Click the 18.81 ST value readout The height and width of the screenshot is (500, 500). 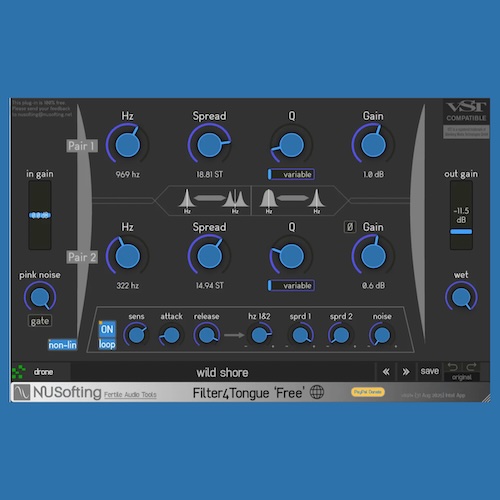coord(209,174)
